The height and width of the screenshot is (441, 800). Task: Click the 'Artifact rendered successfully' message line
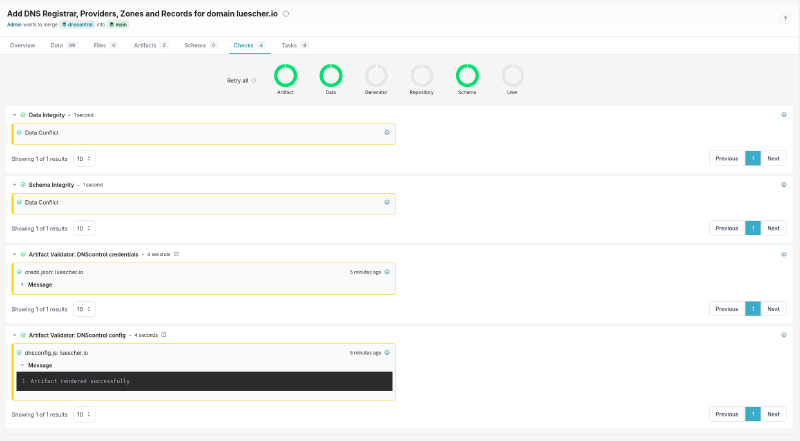coord(80,381)
